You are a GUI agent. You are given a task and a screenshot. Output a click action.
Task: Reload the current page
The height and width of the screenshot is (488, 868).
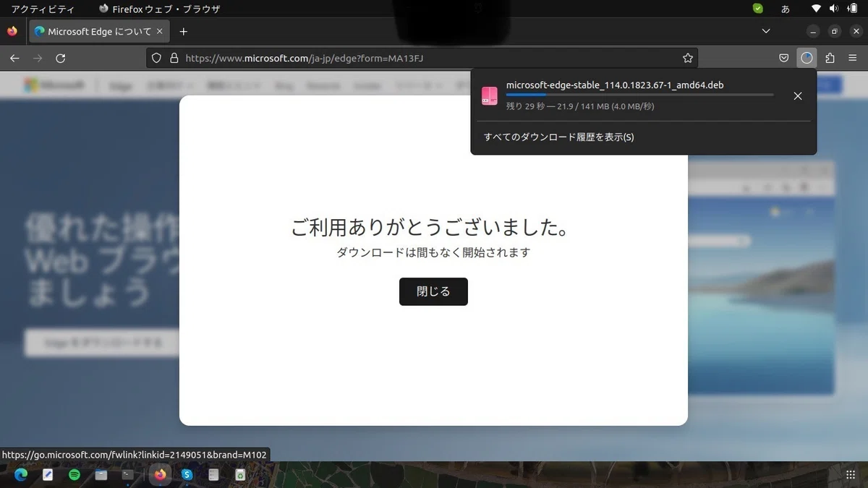61,59
